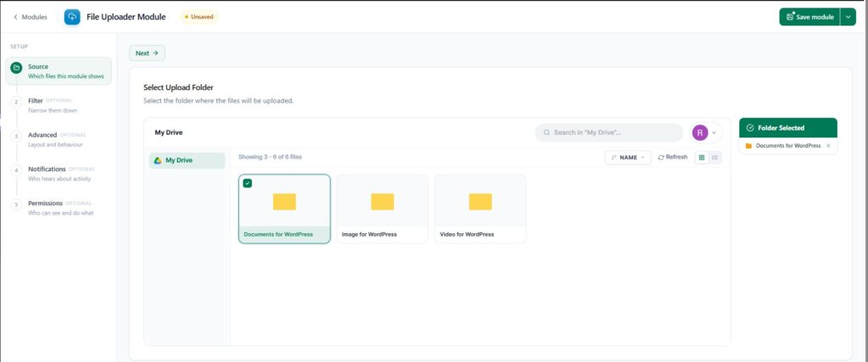Click the Select Upload Folder heading
This screenshot has height=362, width=868.
coord(178,87)
